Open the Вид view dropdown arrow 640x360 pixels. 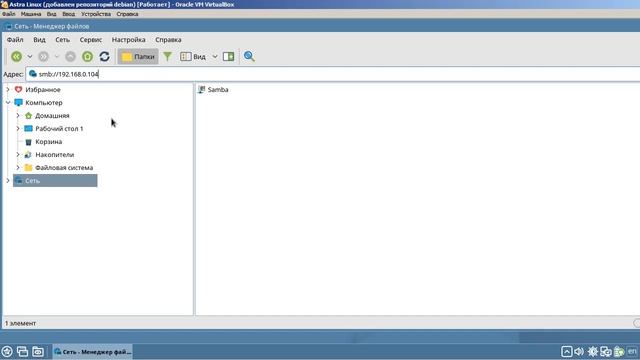click(x=215, y=57)
